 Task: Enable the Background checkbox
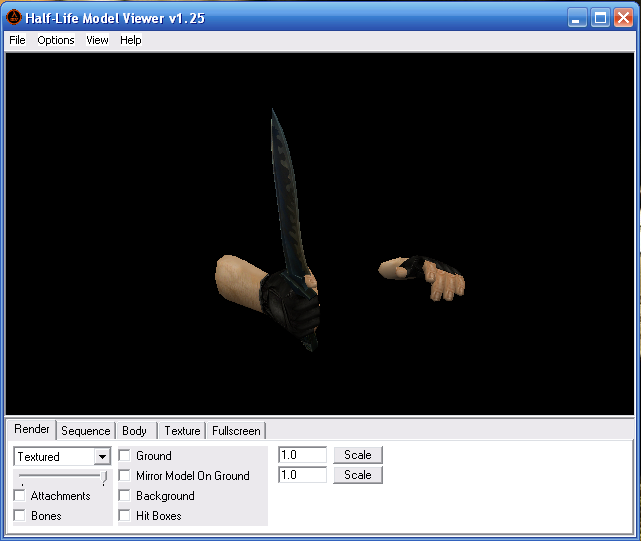point(125,496)
